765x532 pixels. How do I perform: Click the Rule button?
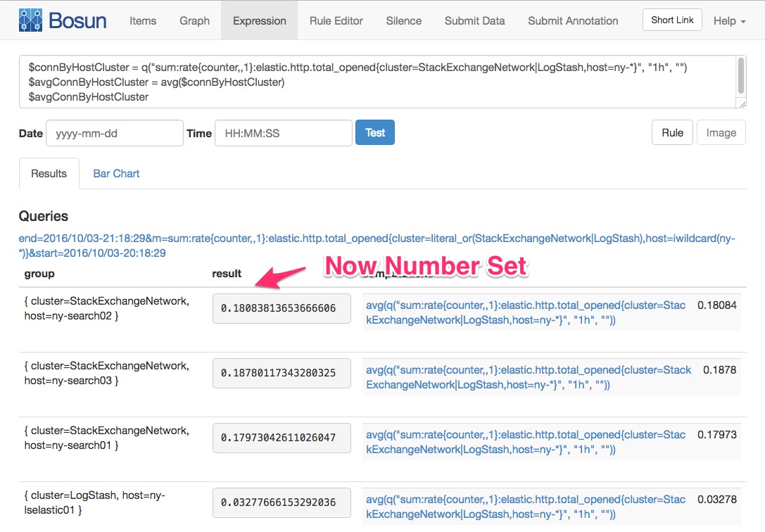pyautogui.click(x=672, y=132)
